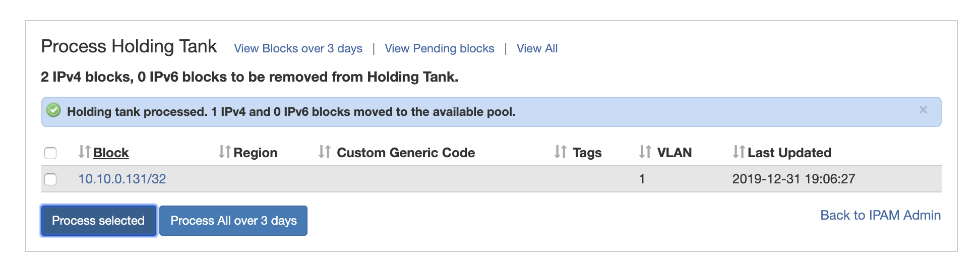Click the green success checkmark icon
The width and height of the screenshot is (980, 267).
point(53,111)
